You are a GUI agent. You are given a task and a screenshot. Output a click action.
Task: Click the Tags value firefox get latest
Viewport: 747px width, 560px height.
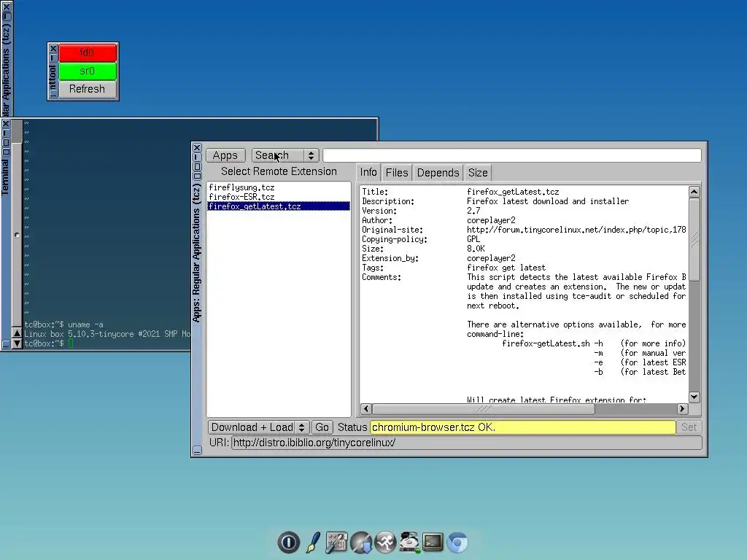coord(506,268)
